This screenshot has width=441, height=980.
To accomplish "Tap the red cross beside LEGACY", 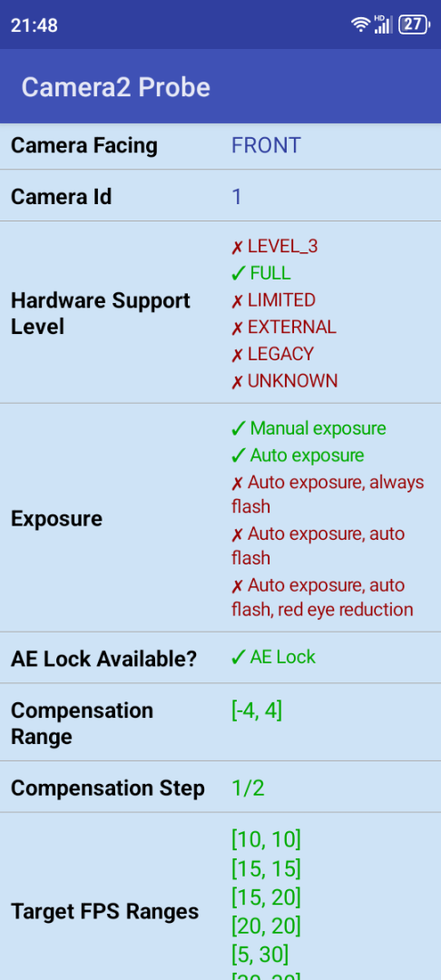I will 238,355.
